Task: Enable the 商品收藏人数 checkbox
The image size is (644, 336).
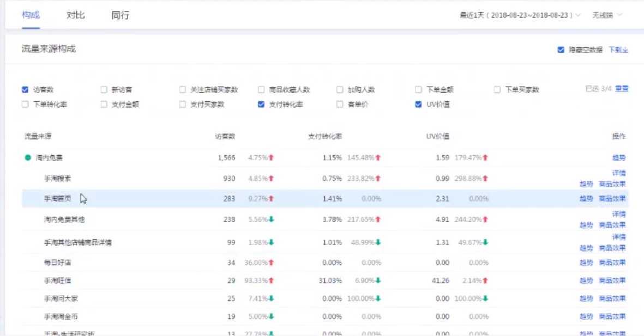Action: [x=261, y=89]
